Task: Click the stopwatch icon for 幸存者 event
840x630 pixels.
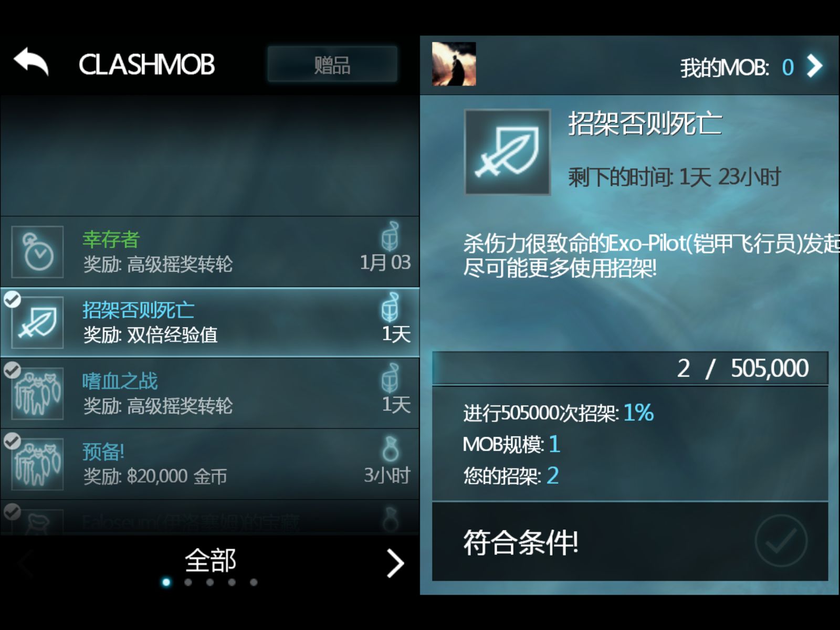Action: point(37,252)
